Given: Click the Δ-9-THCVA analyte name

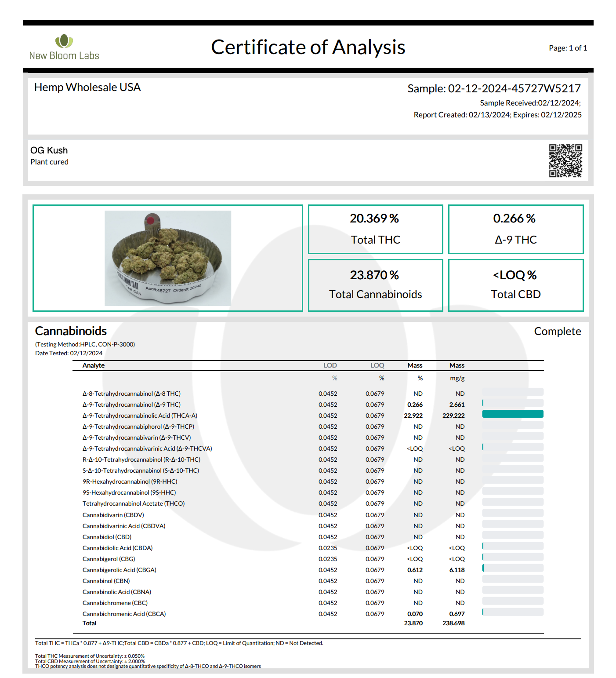Looking at the screenshot, I should tap(147, 448).
